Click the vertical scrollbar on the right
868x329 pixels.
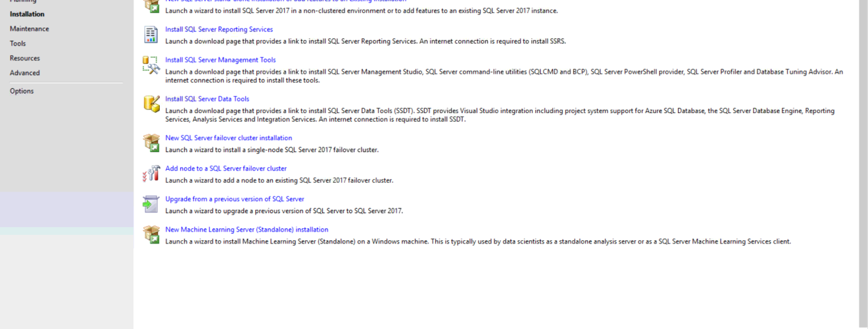(x=863, y=164)
